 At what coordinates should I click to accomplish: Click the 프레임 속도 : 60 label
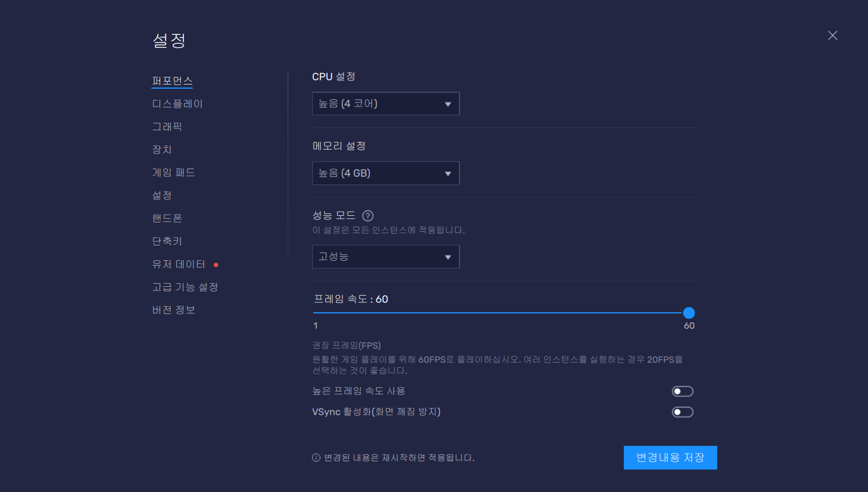(x=351, y=299)
